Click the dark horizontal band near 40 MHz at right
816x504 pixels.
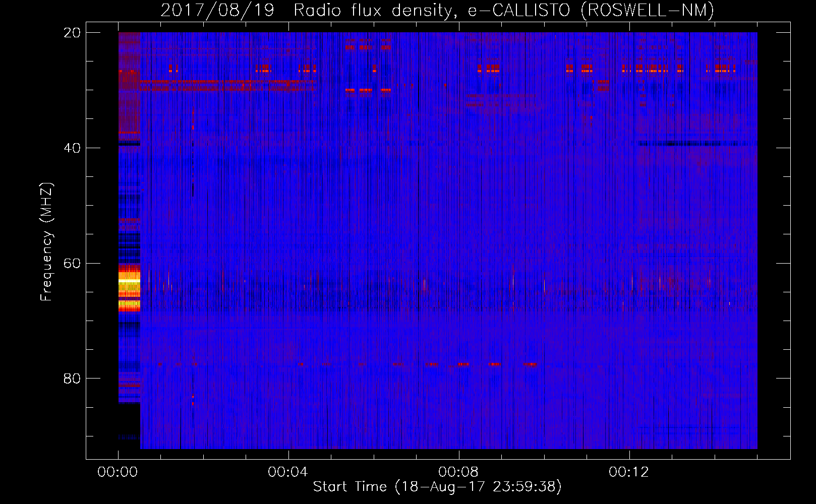pyautogui.click(x=697, y=144)
